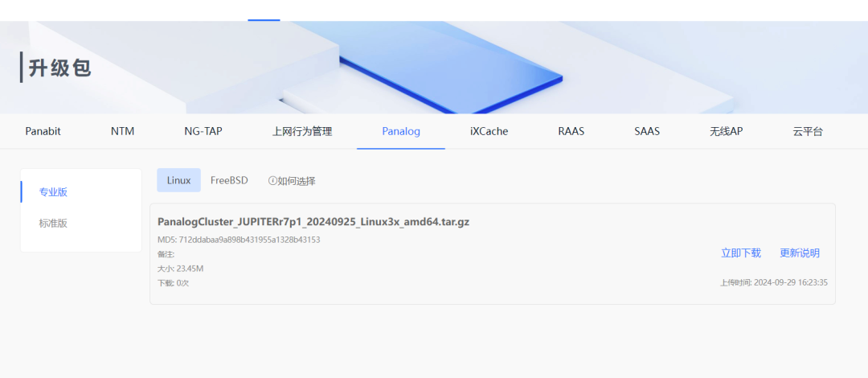Select the NG-TAP tab
Screen dimensions: 868x378
point(203,131)
